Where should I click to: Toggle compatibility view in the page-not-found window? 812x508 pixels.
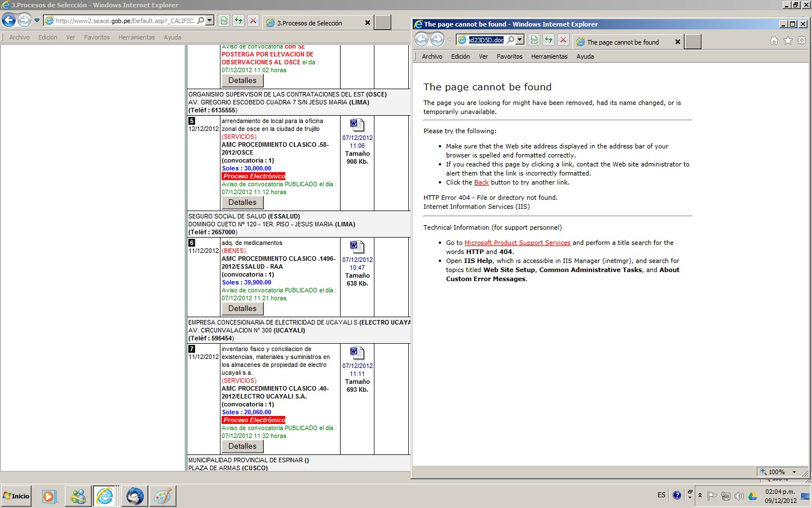[x=534, y=40]
